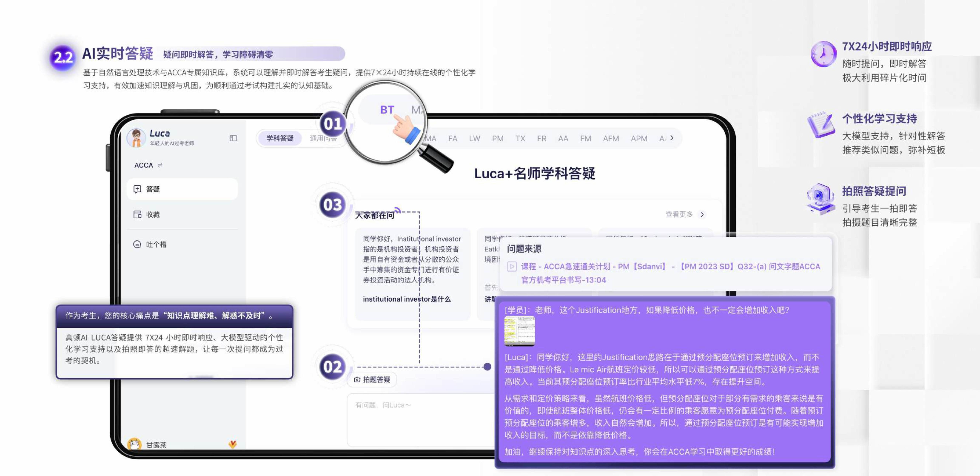
Task: Select AFM subject tab
Action: click(x=611, y=138)
